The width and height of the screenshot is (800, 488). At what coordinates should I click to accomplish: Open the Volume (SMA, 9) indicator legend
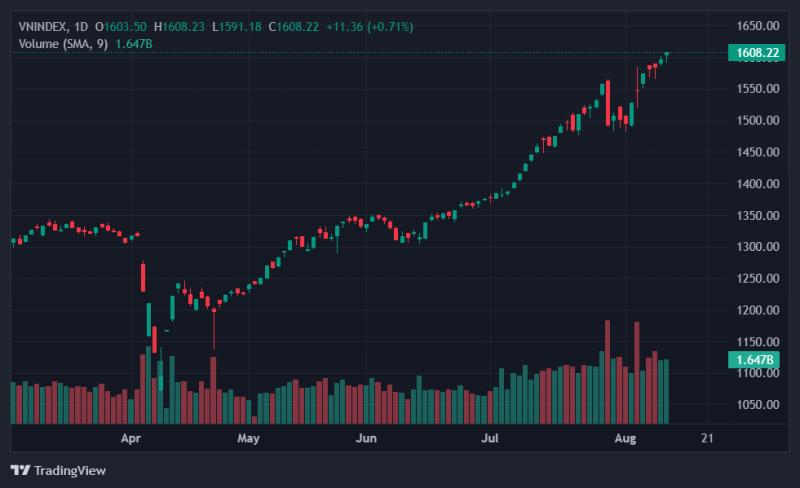(63, 44)
